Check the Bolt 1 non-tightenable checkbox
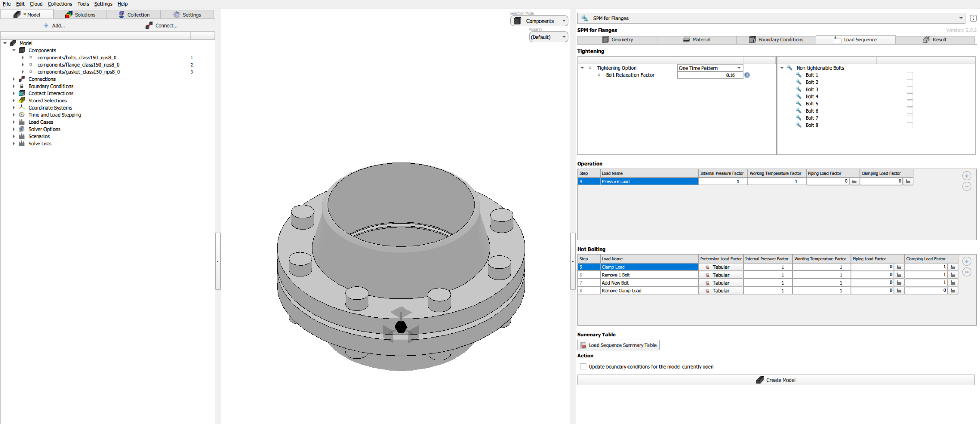 910,75
